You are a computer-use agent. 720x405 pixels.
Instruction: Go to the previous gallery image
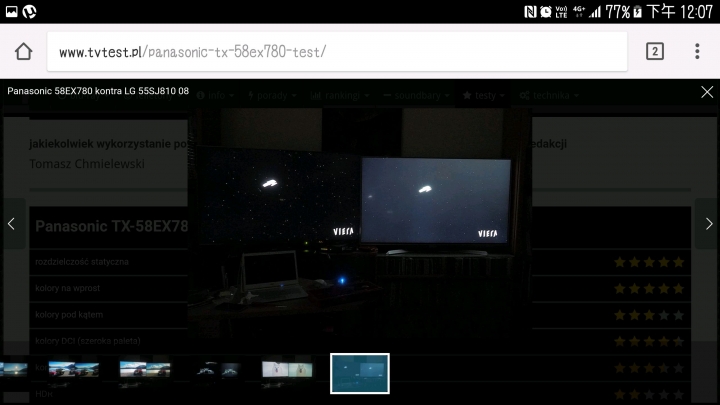tap(11, 224)
